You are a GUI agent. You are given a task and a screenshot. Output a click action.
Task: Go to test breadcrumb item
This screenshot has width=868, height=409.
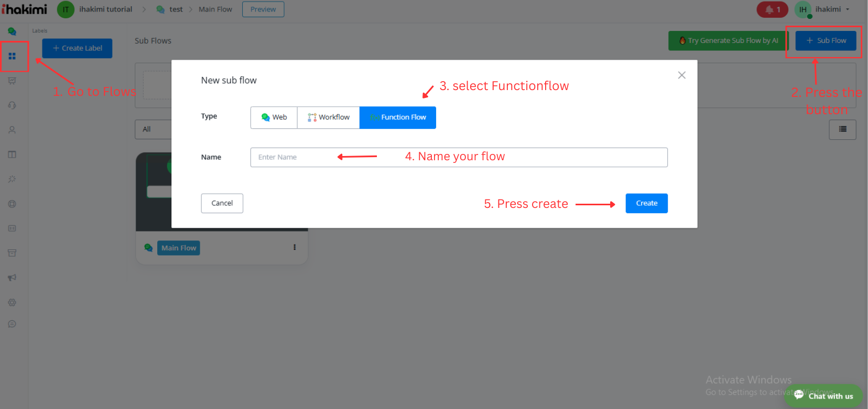[x=176, y=9]
